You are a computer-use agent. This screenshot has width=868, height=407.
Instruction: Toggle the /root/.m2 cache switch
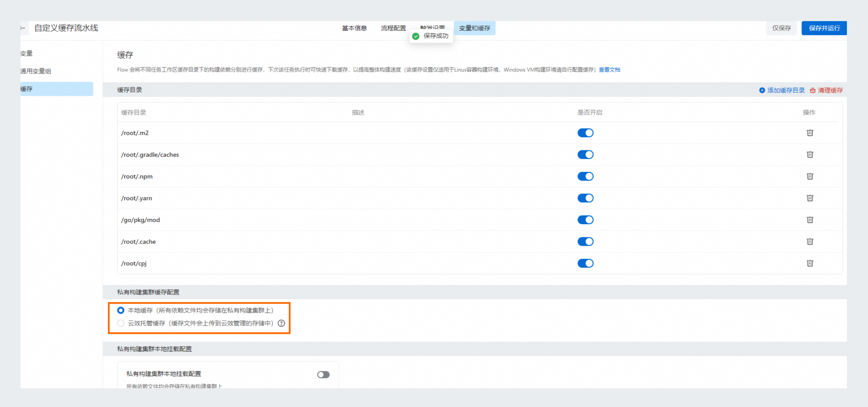(x=585, y=133)
